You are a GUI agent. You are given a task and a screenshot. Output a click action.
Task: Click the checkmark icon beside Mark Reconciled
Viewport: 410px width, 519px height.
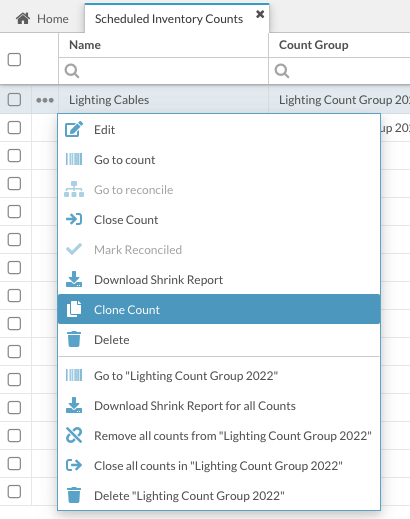click(74, 249)
